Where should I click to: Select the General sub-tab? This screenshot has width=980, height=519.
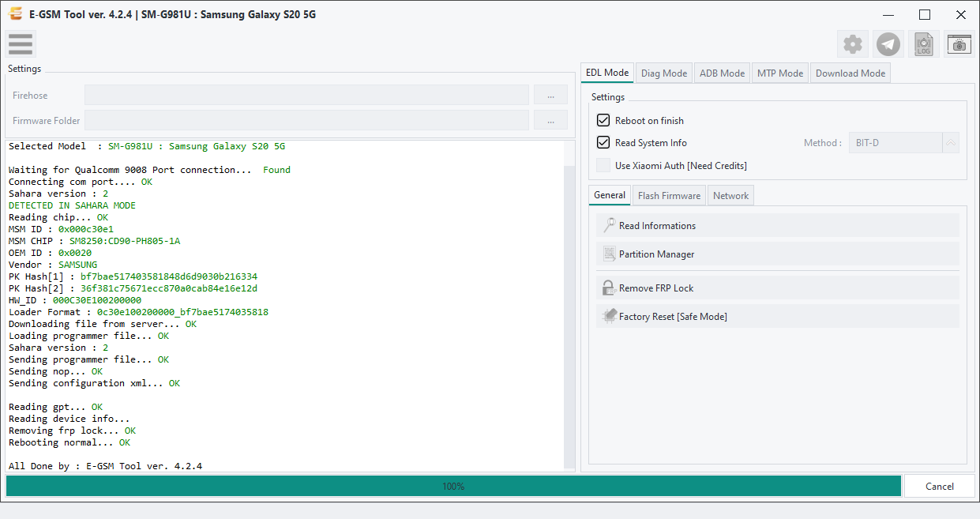(610, 195)
